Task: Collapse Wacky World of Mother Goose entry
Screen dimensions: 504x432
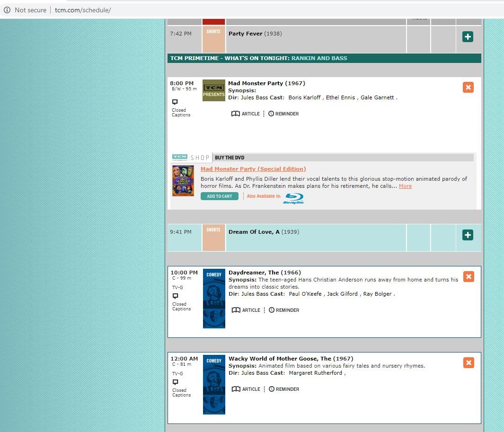Action: [x=469, y=362]
